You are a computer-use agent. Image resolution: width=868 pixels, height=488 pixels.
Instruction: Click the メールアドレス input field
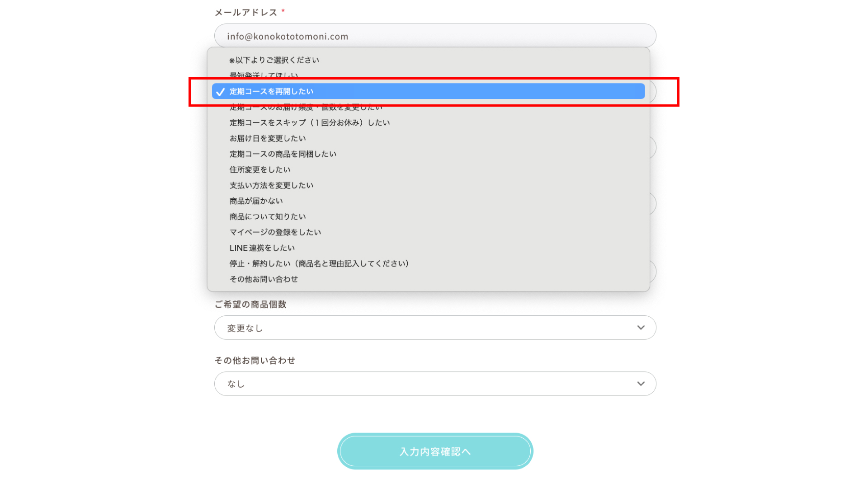(x=435, y=36)
